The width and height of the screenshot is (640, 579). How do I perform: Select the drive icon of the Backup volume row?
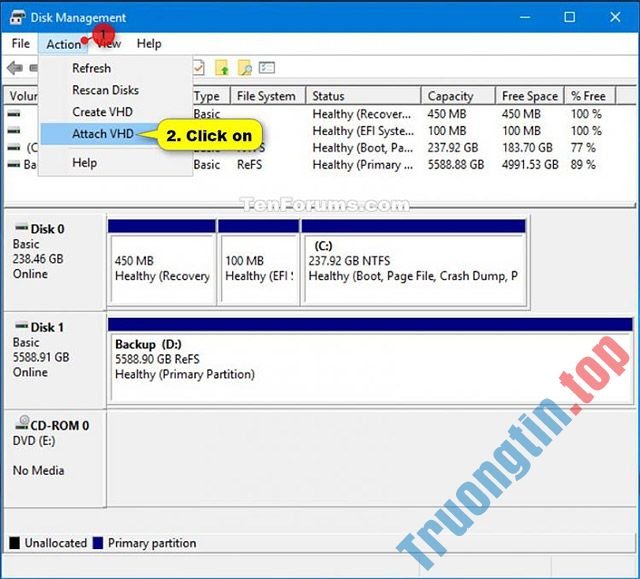(14, 165)
